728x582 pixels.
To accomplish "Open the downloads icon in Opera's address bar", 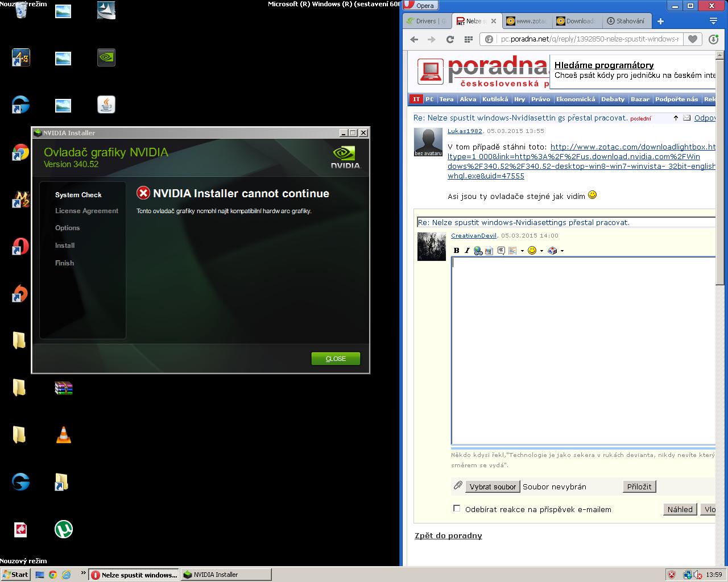I will tap(714, 39).
